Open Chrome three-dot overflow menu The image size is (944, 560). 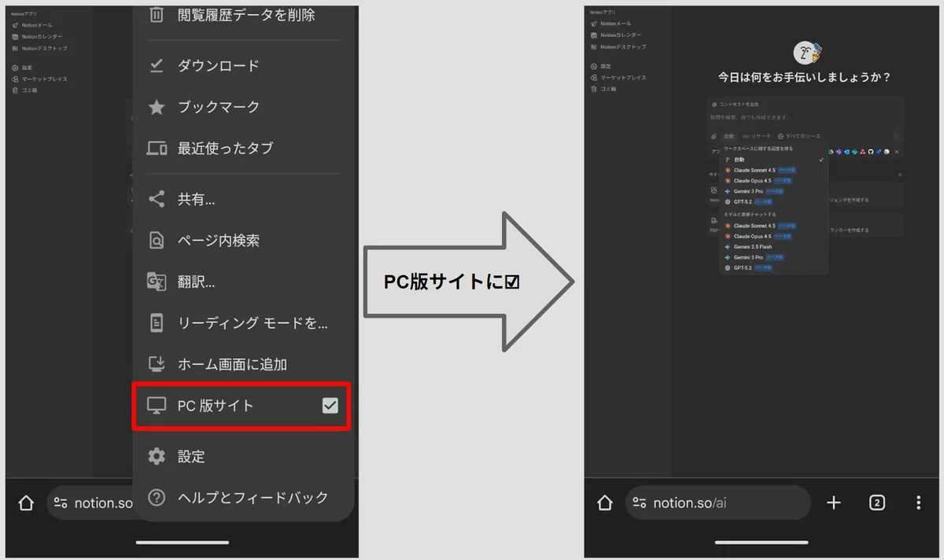918,503
